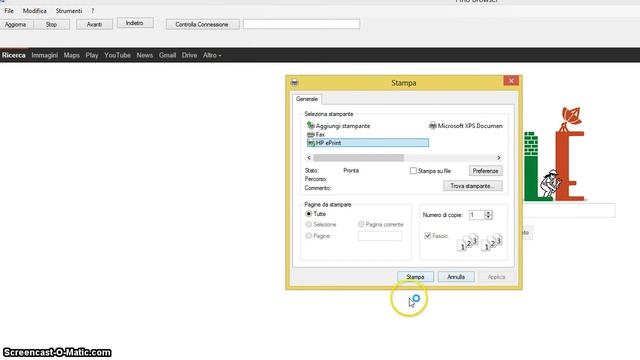Toggle the Fascicola checkbox

(428, 236)
